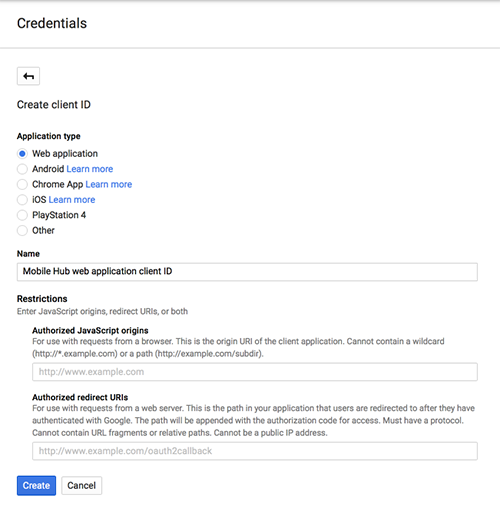Click the Restrictions section heading
This screenshot has height=511, width=500.
click(x=42, y=299)
